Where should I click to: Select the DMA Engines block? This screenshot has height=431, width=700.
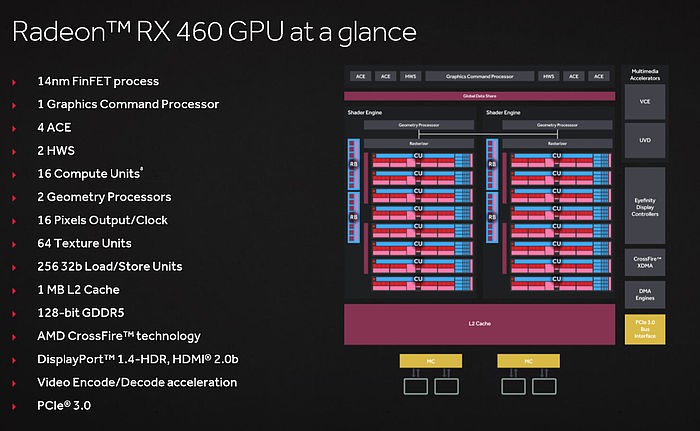pyautogui.click(x=645, y=295)
